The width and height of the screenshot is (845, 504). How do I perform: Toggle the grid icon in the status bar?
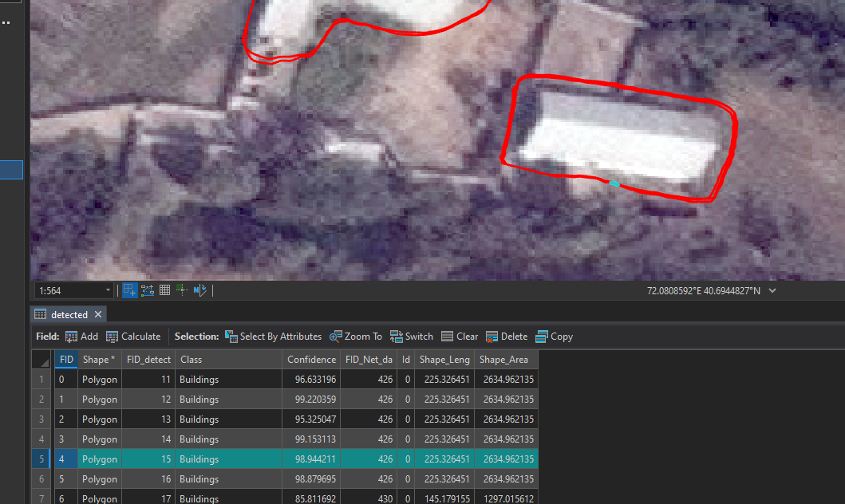click(x=164, y=289)
